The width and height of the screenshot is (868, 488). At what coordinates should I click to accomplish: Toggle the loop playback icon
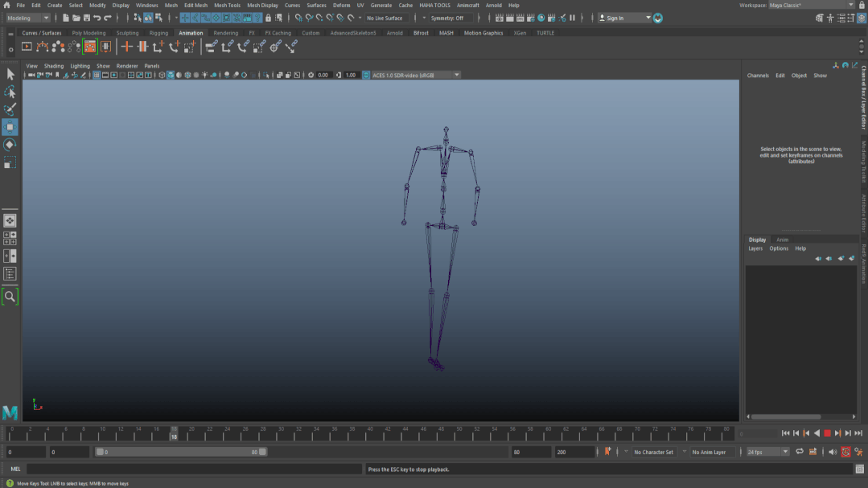(x=799, y=452)
